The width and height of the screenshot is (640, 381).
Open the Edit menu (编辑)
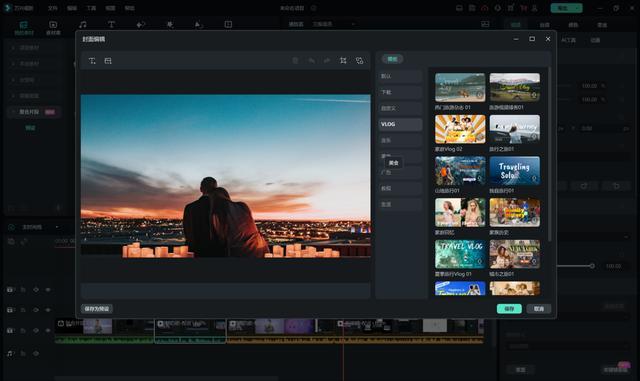72,8
